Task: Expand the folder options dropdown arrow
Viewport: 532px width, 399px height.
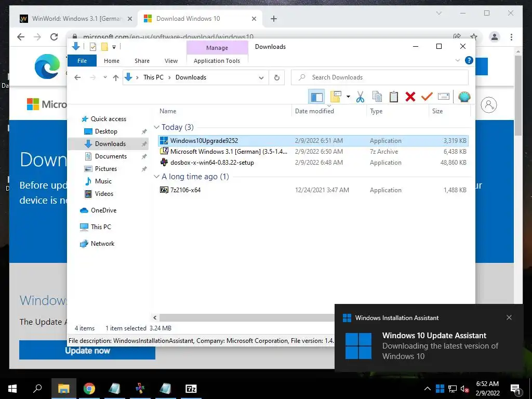Action: (x=348, y=97)
